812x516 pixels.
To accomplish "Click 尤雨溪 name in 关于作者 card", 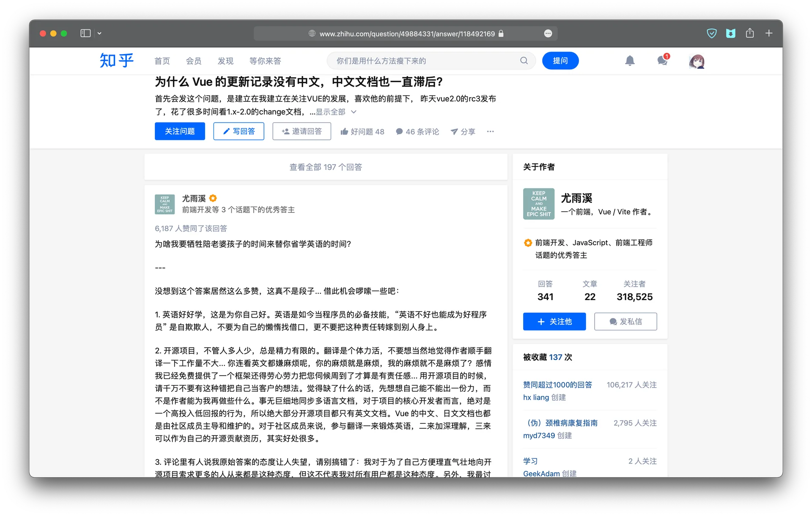I will click(x=576, y=198).
